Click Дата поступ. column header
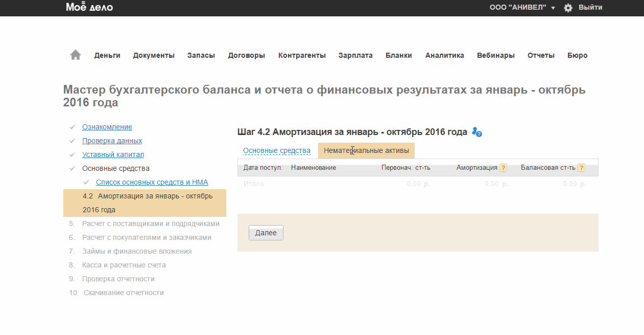 pyautogui.click(x=263, y=168)
